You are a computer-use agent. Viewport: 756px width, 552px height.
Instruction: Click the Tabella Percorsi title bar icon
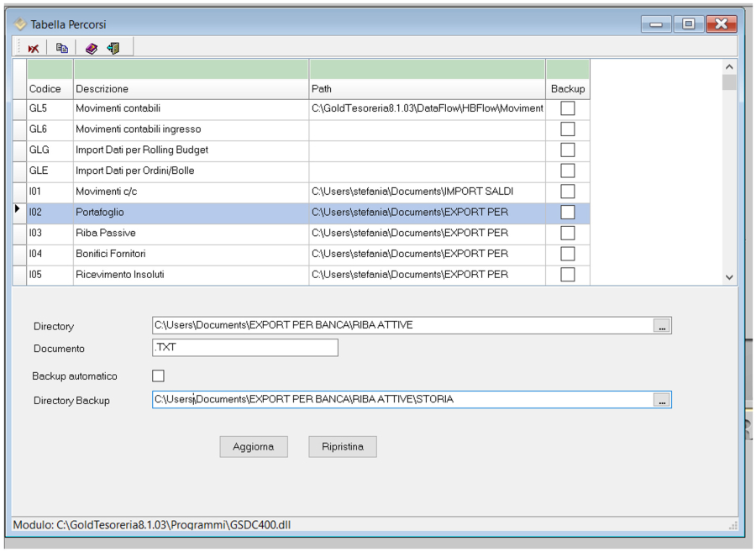coord(20,24)
